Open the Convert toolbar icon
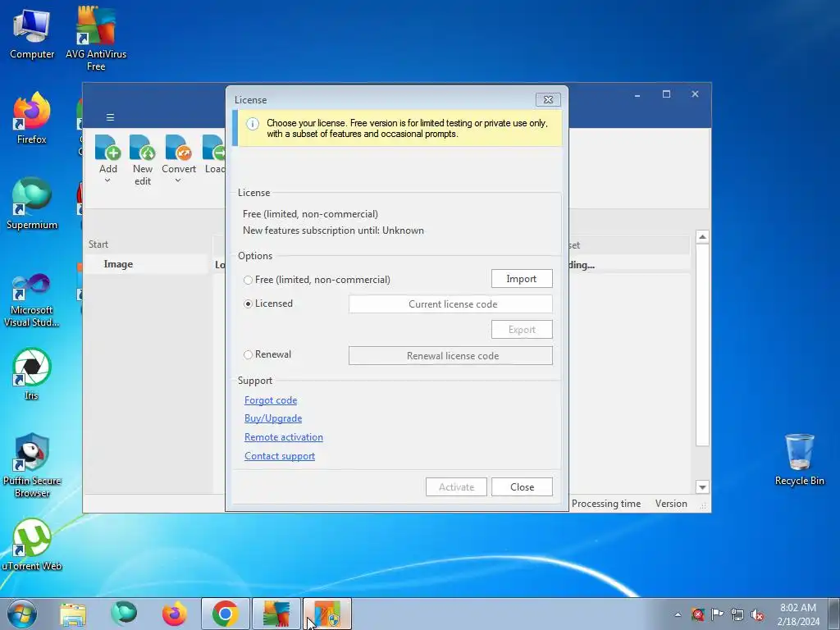This screenshot has height=630, width=840. tap(178, 148)
